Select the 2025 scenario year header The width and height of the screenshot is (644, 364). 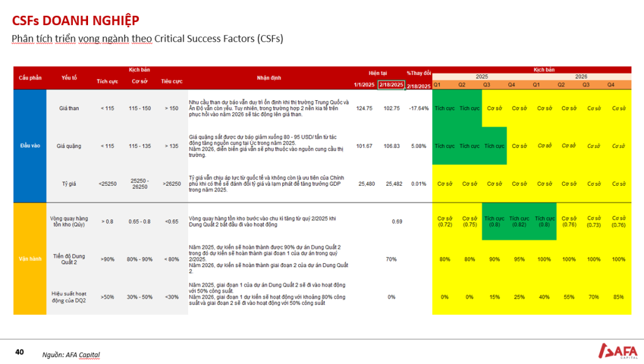[x=482, y=76]
